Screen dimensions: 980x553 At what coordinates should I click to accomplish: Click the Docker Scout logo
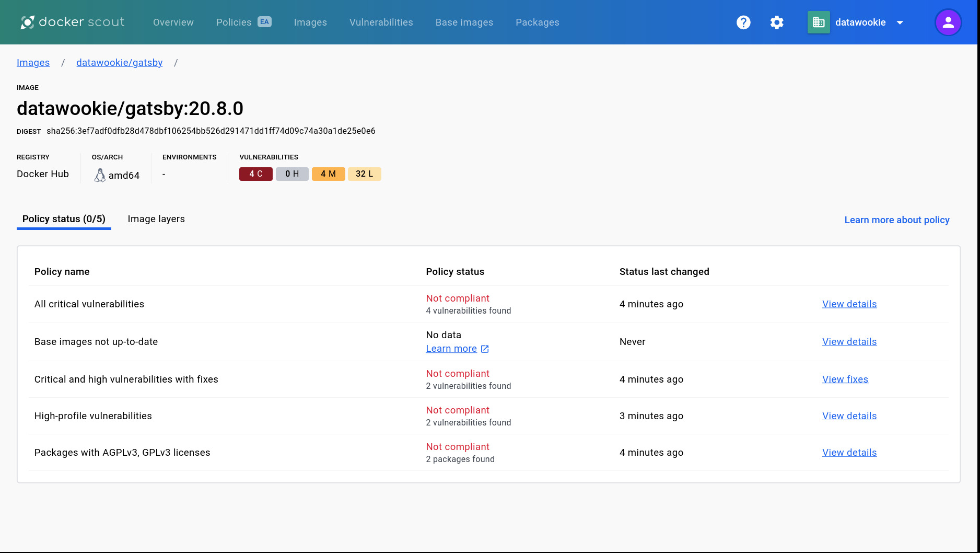coord(72,22)
